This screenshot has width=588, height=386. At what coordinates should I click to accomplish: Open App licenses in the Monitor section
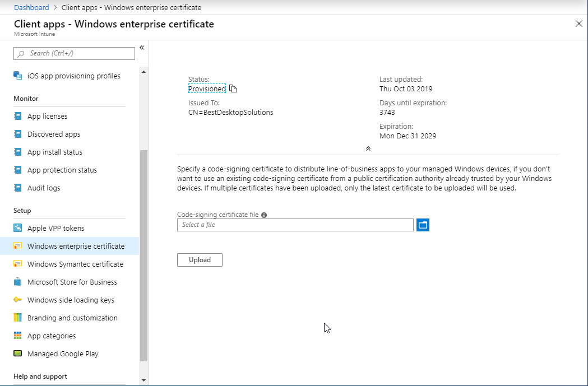pos(47,117)
